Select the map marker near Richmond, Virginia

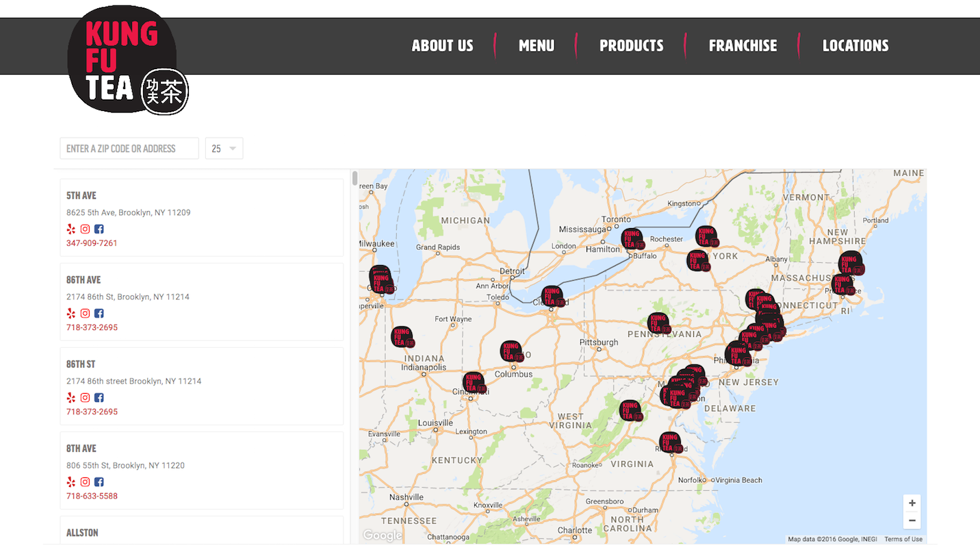click(671, 442)
